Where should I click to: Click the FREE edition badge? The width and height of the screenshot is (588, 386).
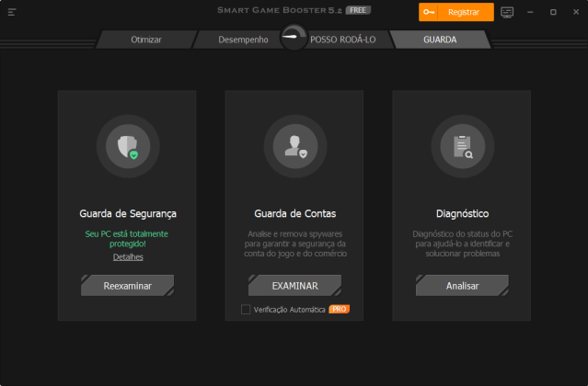point(358,10)
